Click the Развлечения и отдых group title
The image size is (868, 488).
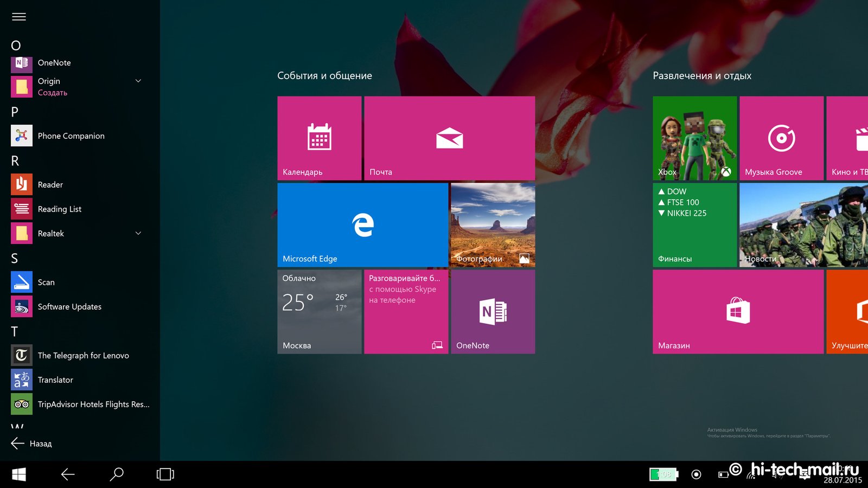[702, 76]
